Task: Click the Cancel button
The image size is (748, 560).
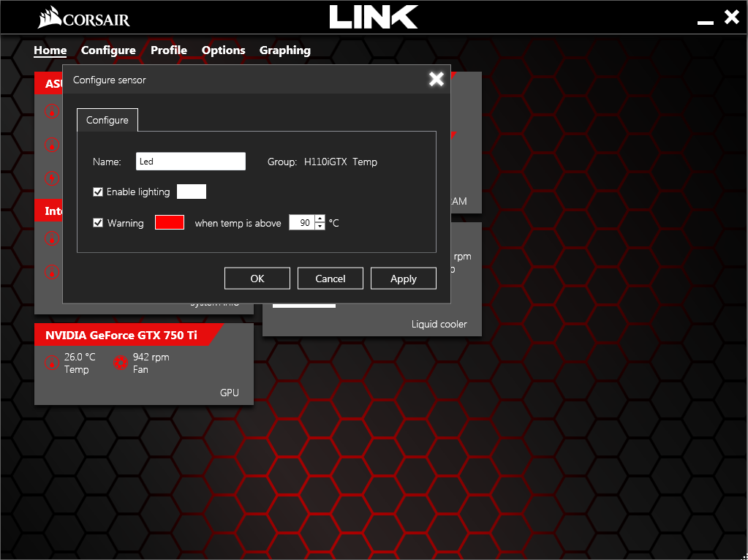Action: pos(330,279)
